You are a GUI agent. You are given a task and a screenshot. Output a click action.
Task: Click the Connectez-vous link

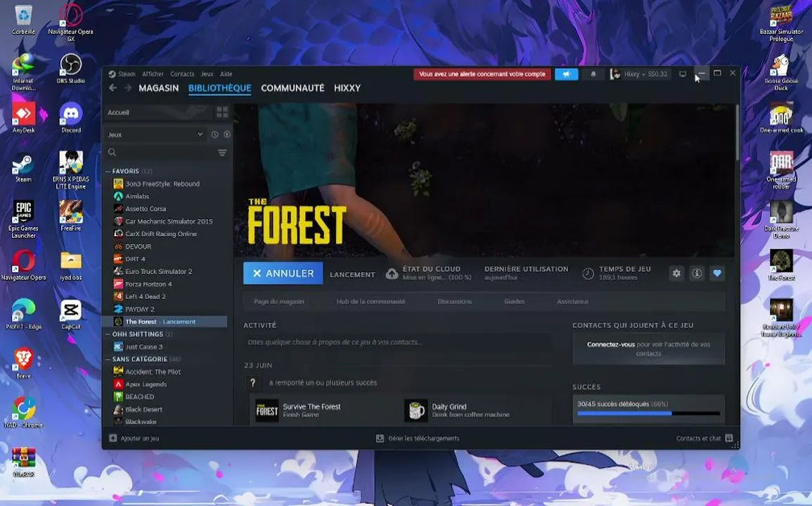611,344
